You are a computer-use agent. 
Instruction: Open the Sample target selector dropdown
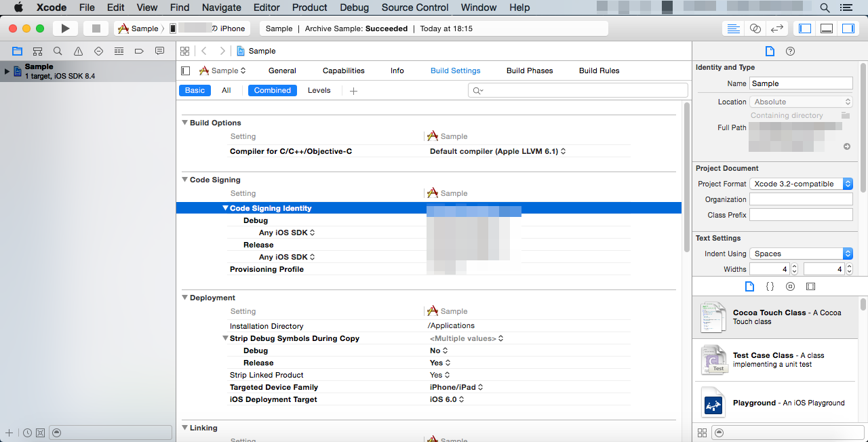tap(222, 71)
